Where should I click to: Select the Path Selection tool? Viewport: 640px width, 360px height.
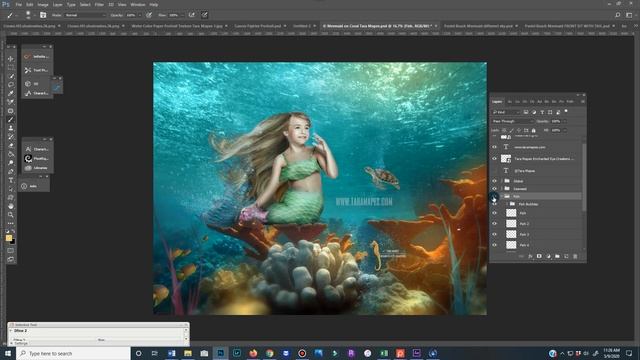tap(11, 189)
